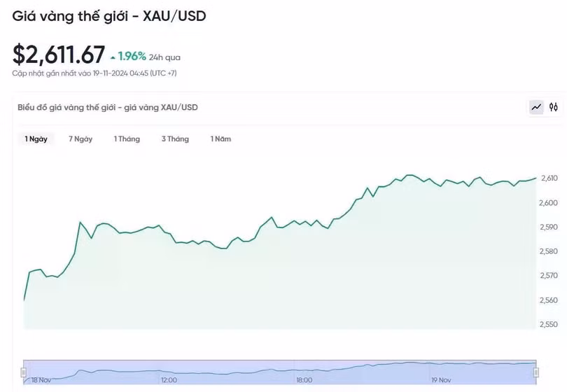Click the 18 Nov marker in the navigator
The height and width of the screenshot is (392, 567).
click(x=41, y=380)
